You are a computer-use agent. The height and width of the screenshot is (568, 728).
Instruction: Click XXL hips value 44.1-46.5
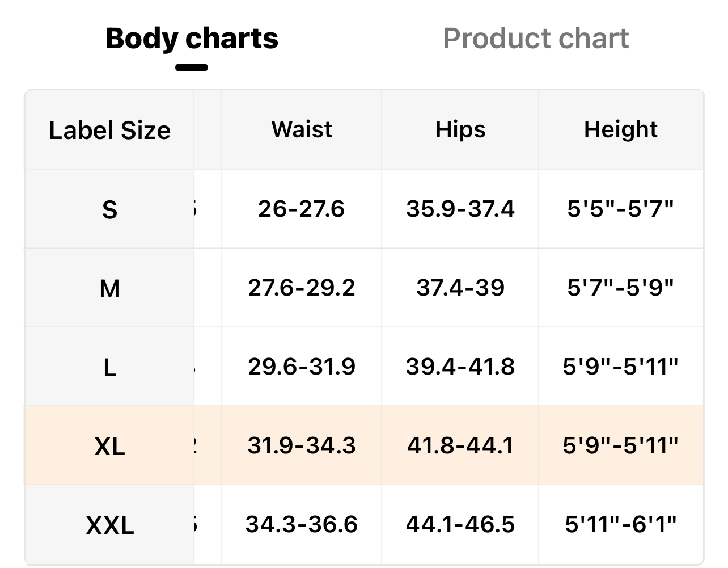coord(460,524)
